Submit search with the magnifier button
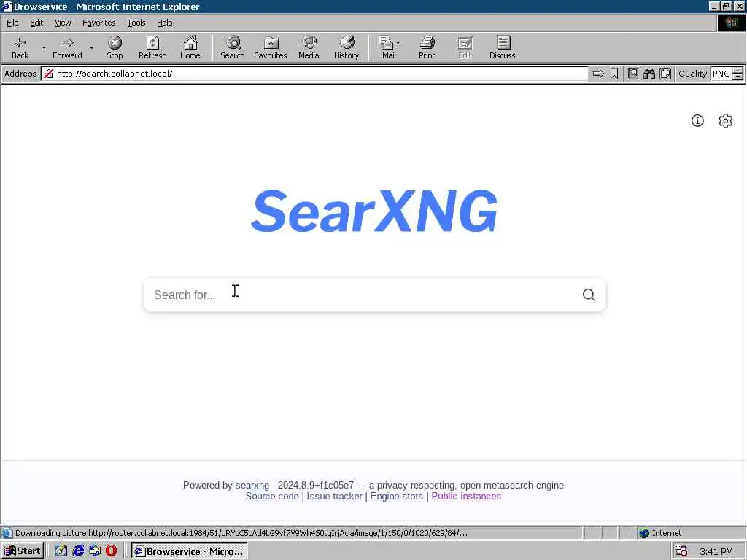Image resolution: width=747 pixels, height=560 pixels. click(589, 295)
